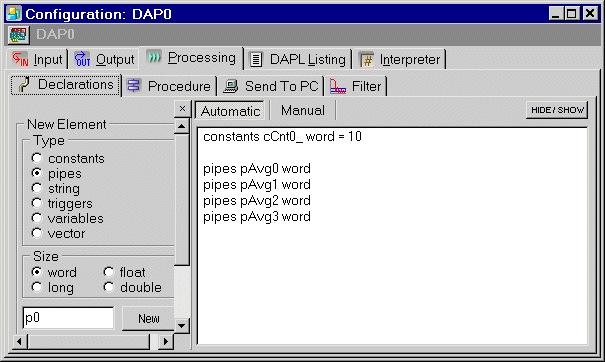The height and width of the screenshot is (362, 605).
Task: Choose the triggers element type
Action: click(37, 203)
